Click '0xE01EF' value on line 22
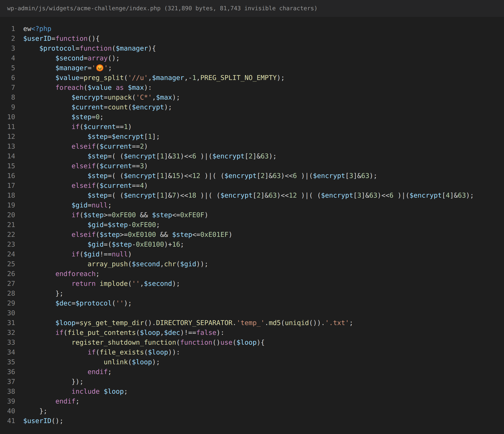This screenshot has height=434, width=504. pyautogui.click(x=214, y=235)
